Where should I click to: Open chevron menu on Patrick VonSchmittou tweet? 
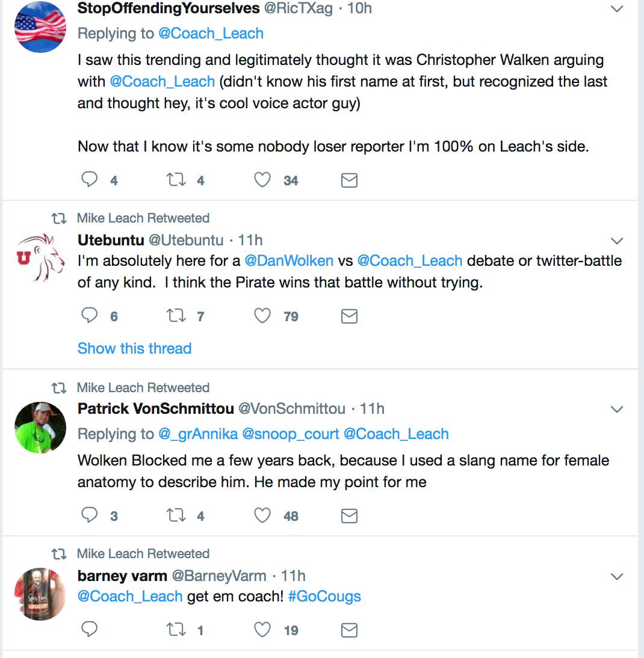tap(616, 409)
